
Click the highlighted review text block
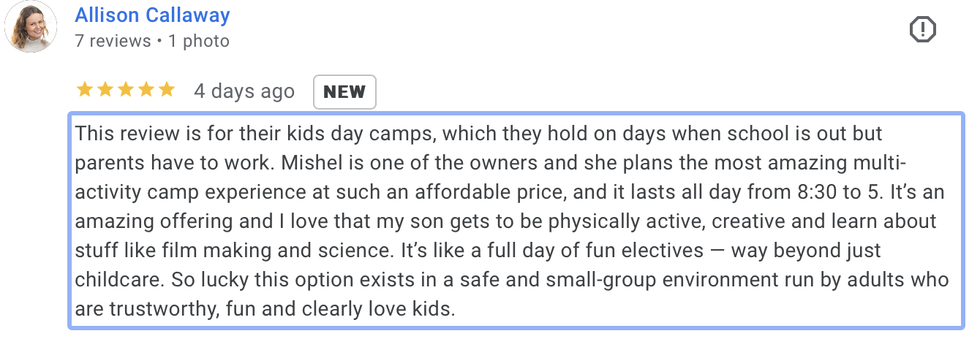[x=516, y=221]
